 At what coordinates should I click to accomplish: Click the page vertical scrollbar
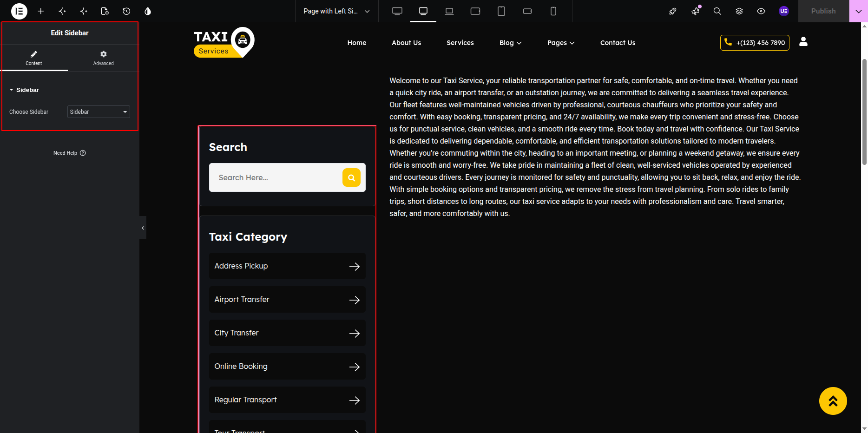pyautogui.click(x=864, y=112)
